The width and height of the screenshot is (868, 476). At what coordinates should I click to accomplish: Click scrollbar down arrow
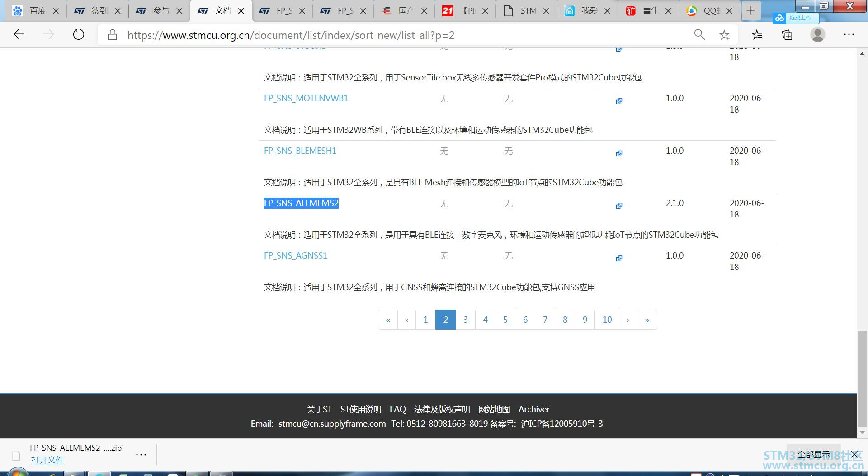pos(862,433)
